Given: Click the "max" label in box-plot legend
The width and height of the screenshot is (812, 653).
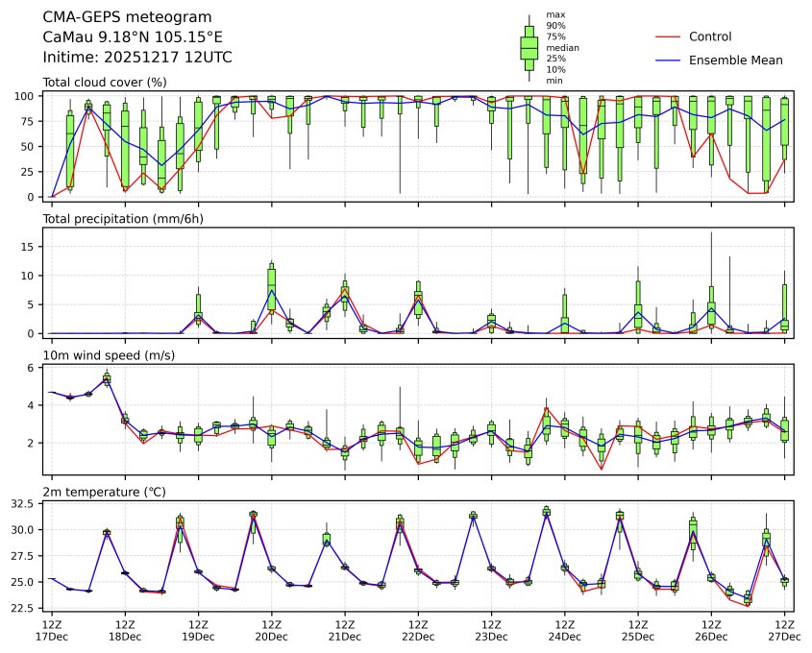Looking at the screenshot, I should (x=554, y=14).
